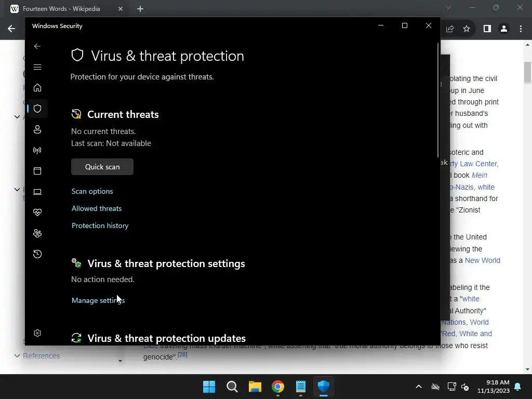Open the Home section icon in sidebar
The width and height of the screenshot is (532, 399).
[x=37, y=88]
